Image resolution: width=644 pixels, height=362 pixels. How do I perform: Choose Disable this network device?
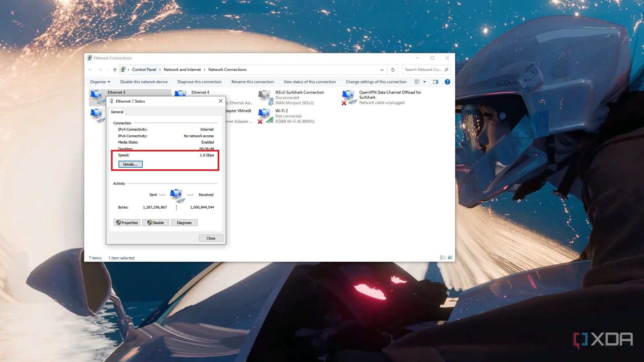click(144, 82)
